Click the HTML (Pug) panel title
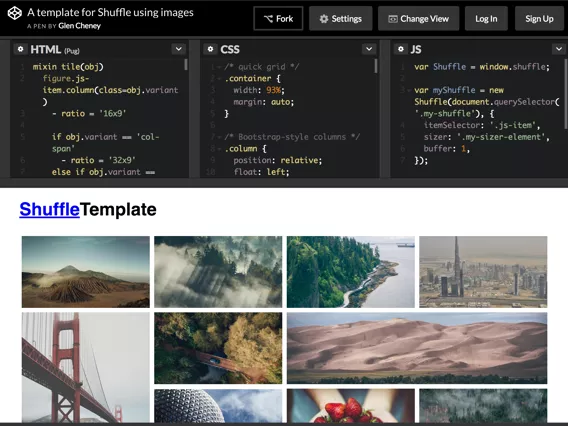 point(55,50)
